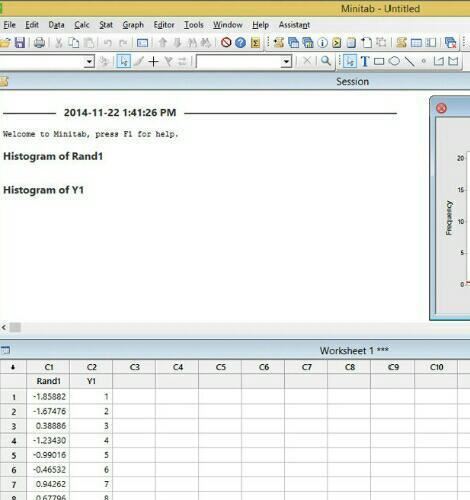Click the Copy icon in the toolbar
Image resolution: width=470 pixels, height=500 pixels.
click(73, 43)
